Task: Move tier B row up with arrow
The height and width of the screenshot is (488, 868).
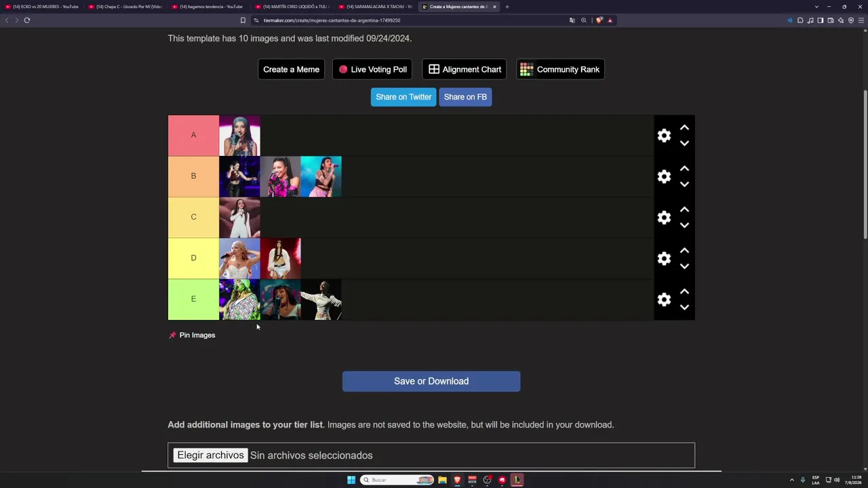Action: click(x=684, y=169)
